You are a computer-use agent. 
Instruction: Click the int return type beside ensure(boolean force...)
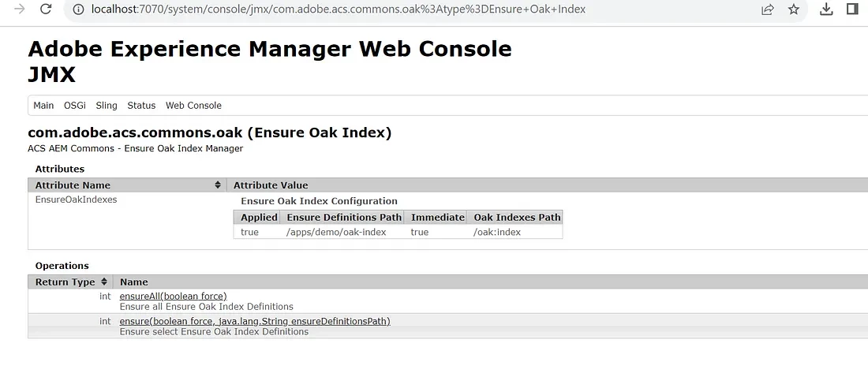click(x=105, y=321)
